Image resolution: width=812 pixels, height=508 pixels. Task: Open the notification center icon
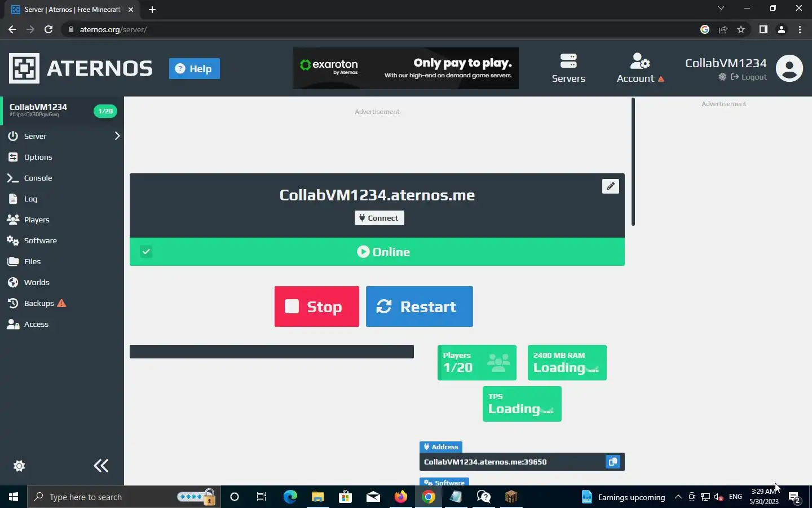pyautogui.click(x=795, y=498)
